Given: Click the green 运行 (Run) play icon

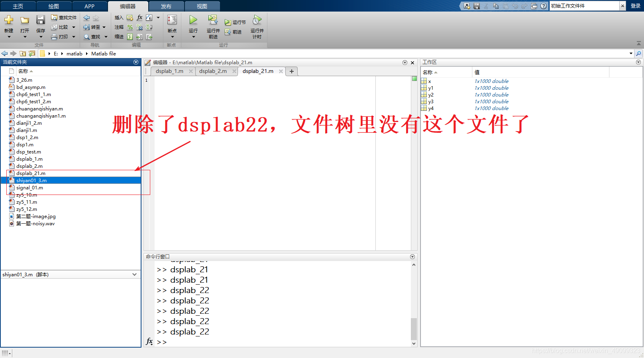Looking at the screenshot, I should point(193,20).
